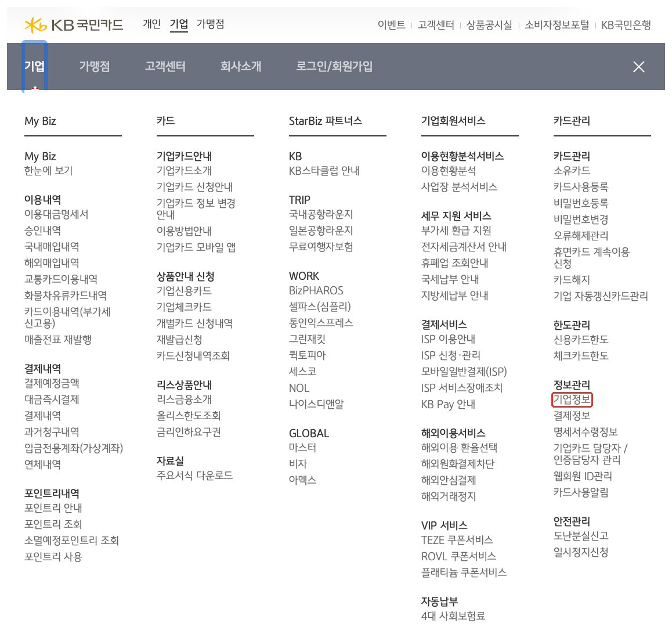Image resolution: width=672 pixels, height=641 pixels.
Task: Open 도난분실신고 link
Action: [x=581, y=536]
